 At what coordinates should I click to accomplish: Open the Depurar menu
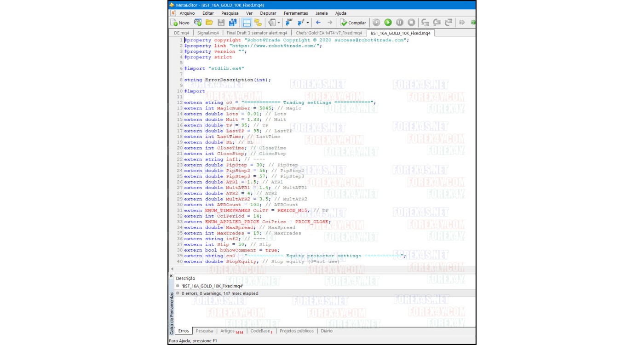(268, 13)
